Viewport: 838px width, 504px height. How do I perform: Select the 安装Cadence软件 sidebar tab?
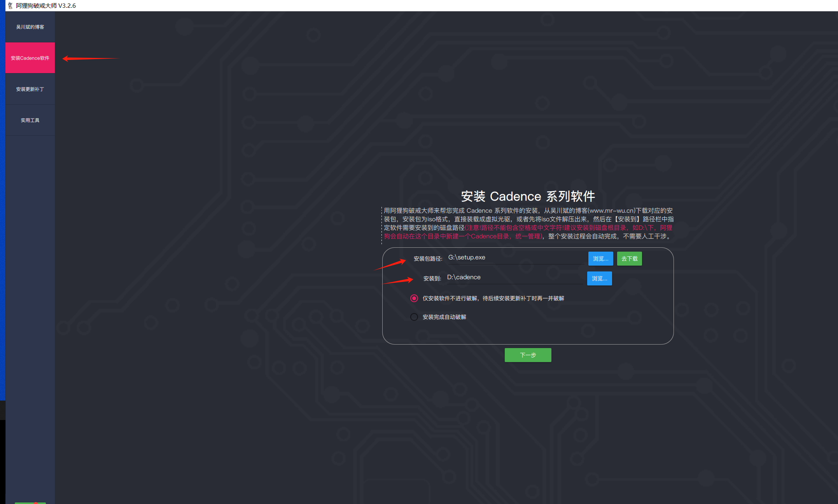click(30, 58)
